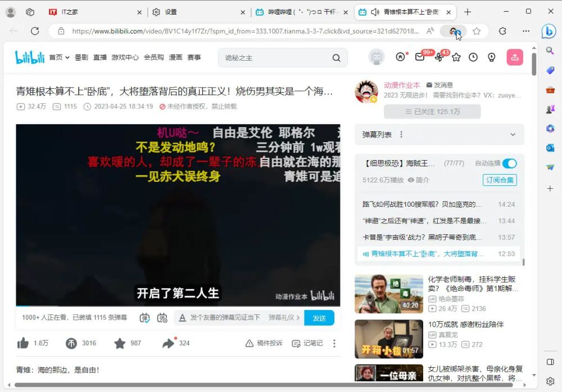
Task: Open Edge extensions puzzle icon
Action: tap(502, 31)
